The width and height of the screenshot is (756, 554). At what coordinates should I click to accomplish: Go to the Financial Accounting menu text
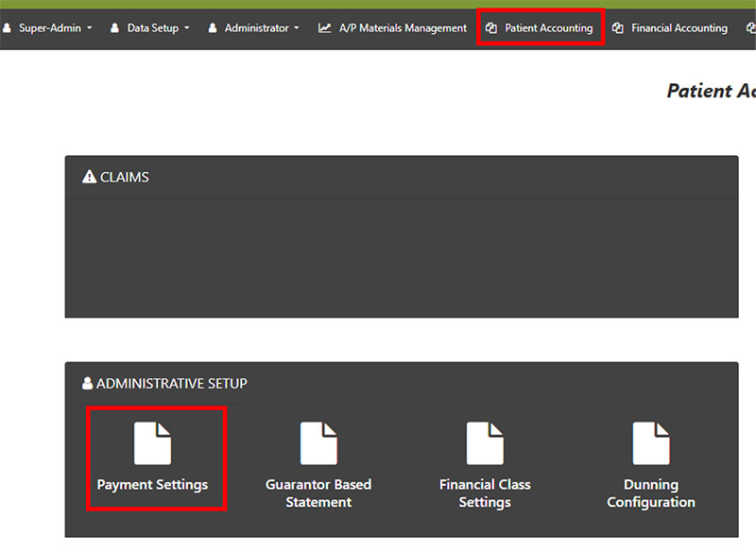pyautogui.click(x=679, y=28)
